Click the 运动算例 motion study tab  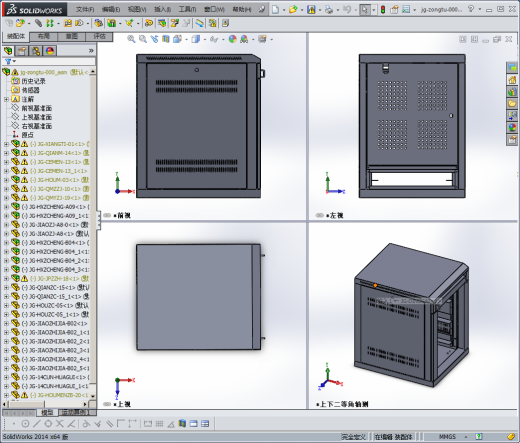[x=75, y=412]
